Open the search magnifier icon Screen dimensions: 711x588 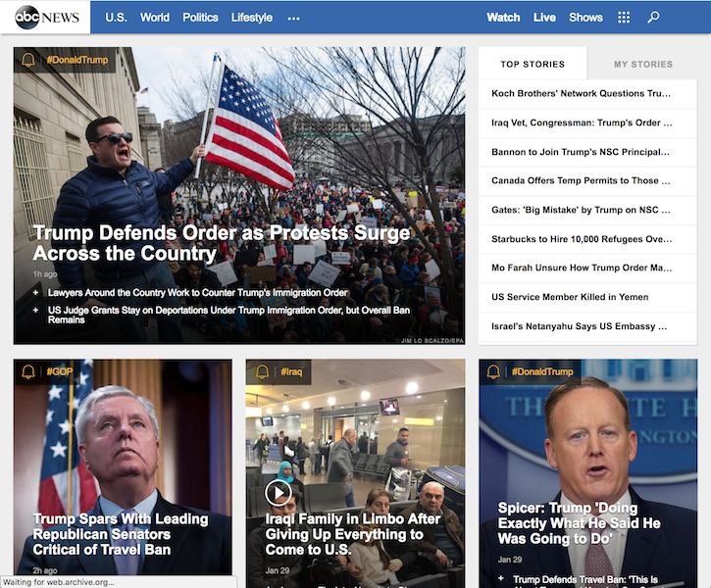point(653,18)
